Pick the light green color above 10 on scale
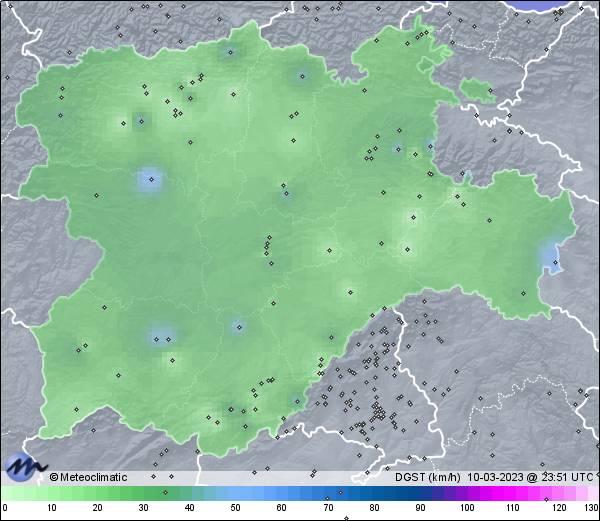The width and height of the screenshot is (600, 521). tap(52, 493)
